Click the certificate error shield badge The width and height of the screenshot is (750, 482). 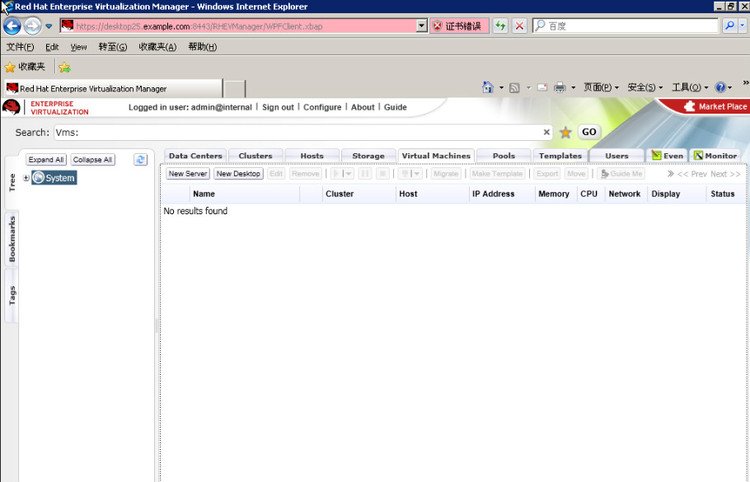[459, 26]
